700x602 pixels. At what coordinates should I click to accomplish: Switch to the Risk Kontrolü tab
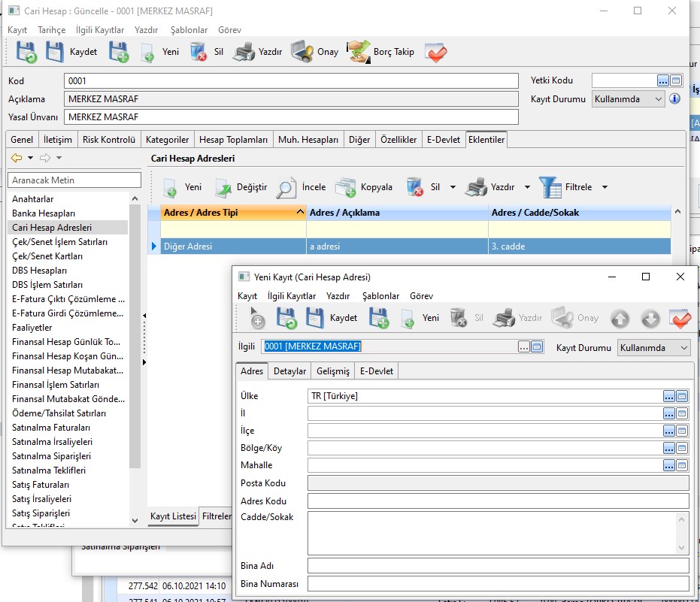point(109,140)
